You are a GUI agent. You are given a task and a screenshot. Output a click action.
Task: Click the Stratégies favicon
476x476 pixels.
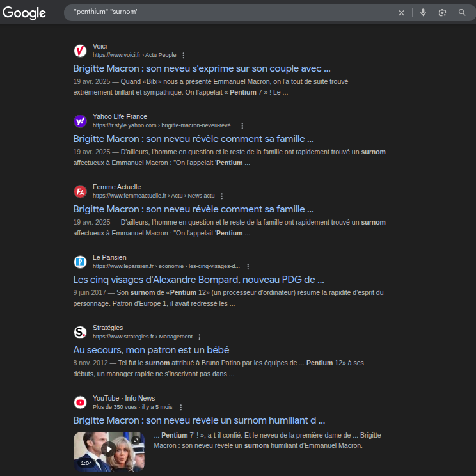click(80, 333)
